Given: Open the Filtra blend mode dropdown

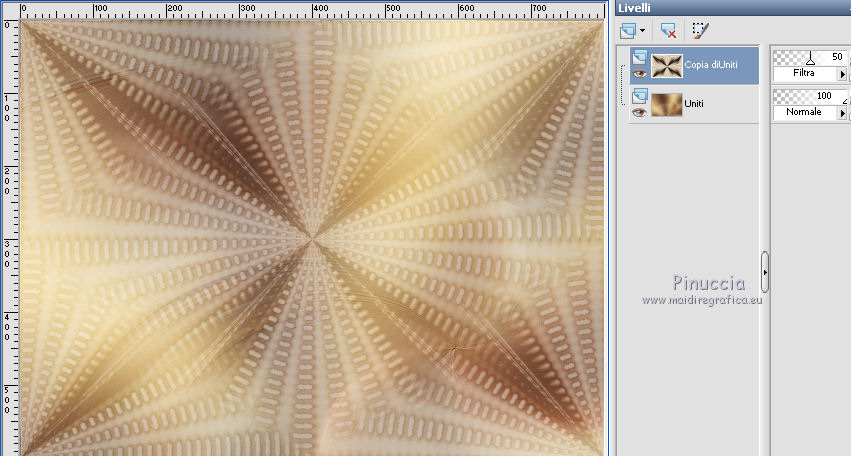Looking at the screenshot, I should (x=804, y=73).
